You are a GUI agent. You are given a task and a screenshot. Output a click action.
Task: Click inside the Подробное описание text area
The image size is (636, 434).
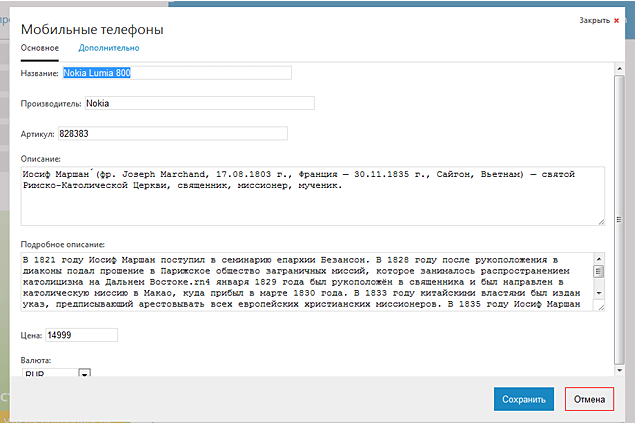pyautogui.click(x=300, y=282)
